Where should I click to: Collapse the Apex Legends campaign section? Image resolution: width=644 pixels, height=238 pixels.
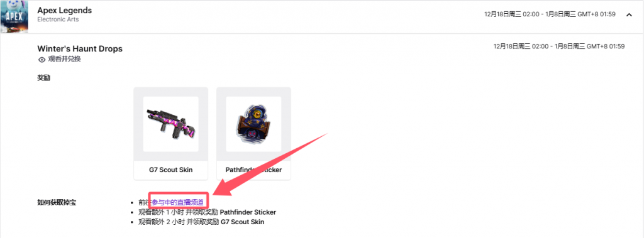coord(629,15)
